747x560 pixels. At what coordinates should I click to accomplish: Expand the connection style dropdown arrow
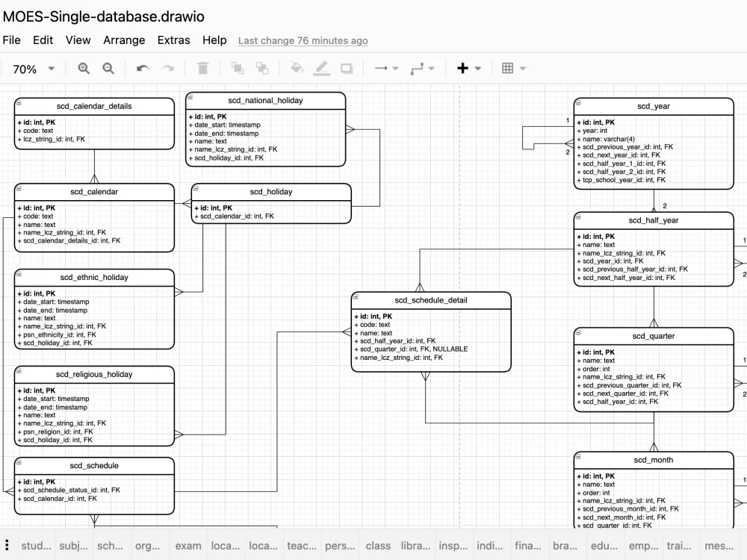[395, 69]
